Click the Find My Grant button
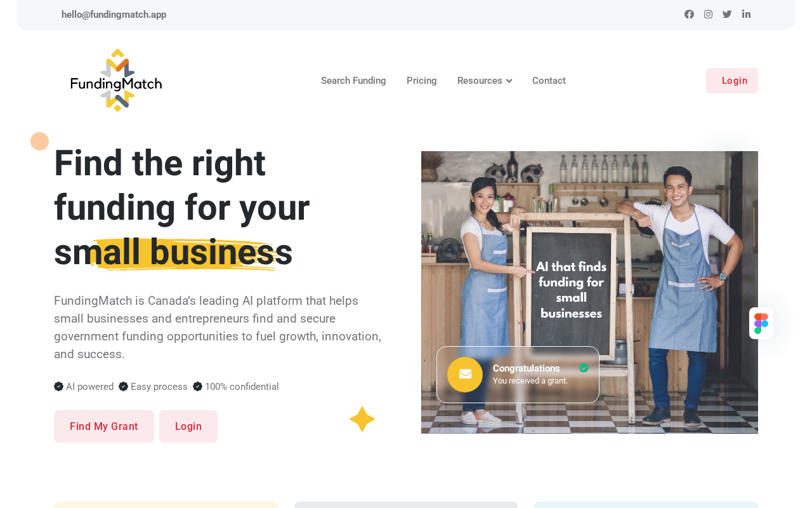 pos(104,426)
